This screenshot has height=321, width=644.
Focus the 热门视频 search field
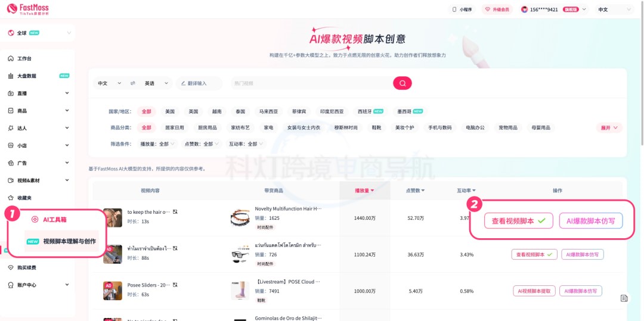[x=311, y=83]
